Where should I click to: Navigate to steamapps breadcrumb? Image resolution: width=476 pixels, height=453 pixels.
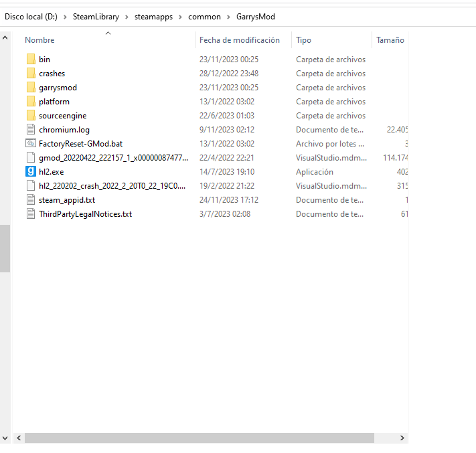click(x=153, y=17)
